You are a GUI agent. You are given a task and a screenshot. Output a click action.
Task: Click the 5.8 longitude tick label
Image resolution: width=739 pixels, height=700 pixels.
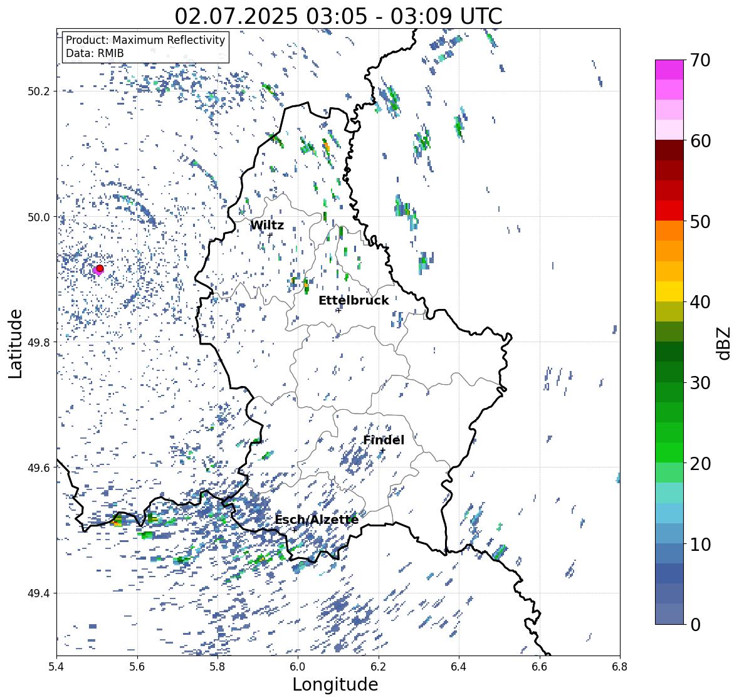point(218,667)
